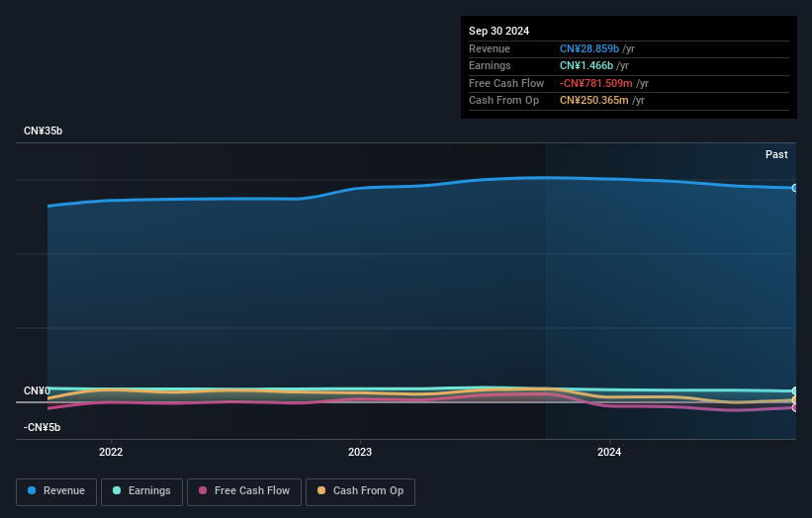Toggle the Free Cash Flow legend button
Screen dimensions: 812x518
click(x=244, y=491)
